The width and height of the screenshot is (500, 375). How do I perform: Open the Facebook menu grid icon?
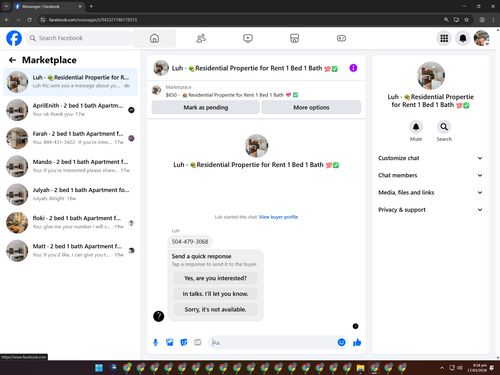(x=444, y=38)
